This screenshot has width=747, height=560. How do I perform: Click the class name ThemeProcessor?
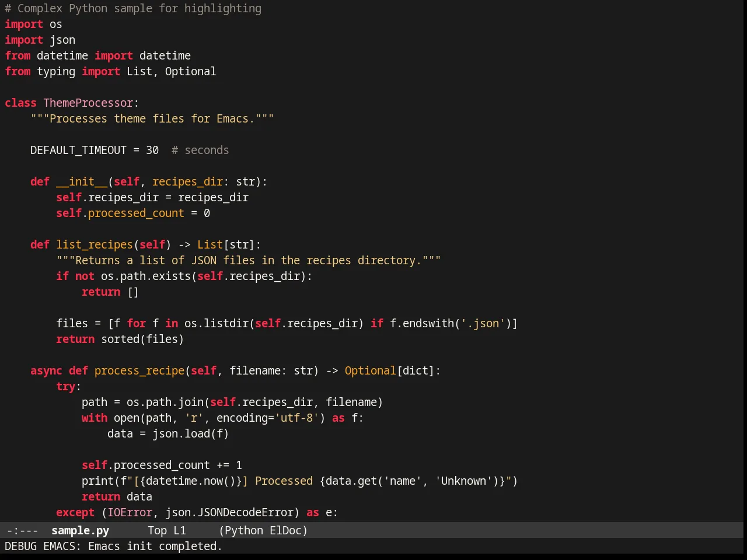coord(88,103)
